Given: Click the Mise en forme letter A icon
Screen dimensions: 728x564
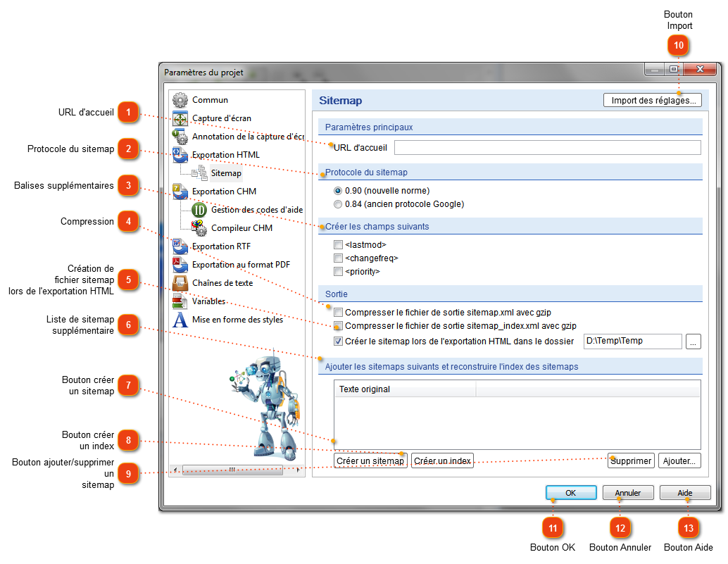Looking at the screenshot, I should point(180,320).
